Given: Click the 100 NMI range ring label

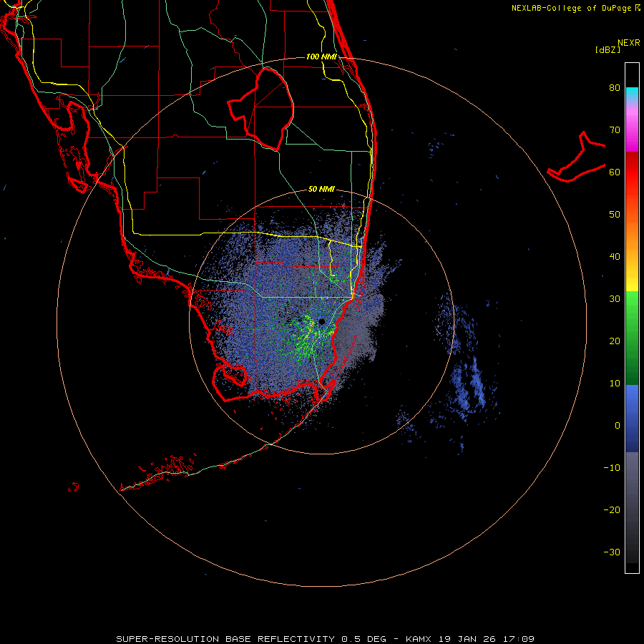Looking at the screenshot, I should [x=321, y=57].
